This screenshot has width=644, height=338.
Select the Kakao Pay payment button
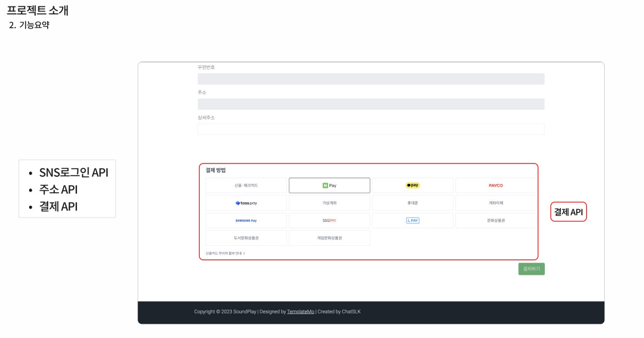(413, 186)
